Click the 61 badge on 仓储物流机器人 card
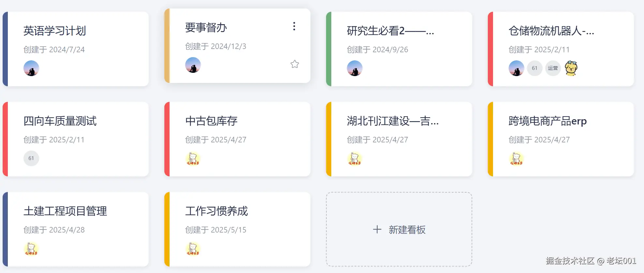Viewport: 644px width, 273px height. 534,68
